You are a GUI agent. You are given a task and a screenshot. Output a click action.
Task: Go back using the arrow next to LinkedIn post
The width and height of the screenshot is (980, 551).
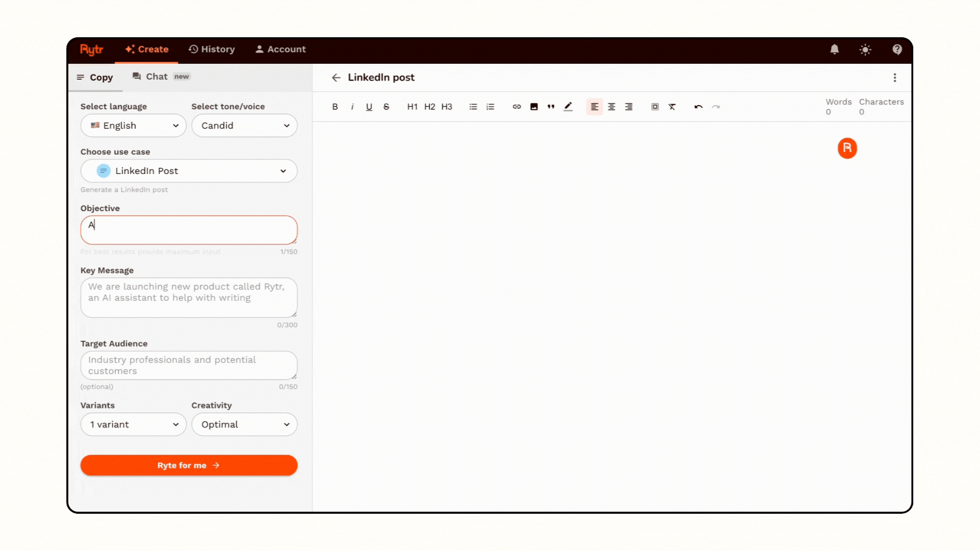tap(336, 78)
